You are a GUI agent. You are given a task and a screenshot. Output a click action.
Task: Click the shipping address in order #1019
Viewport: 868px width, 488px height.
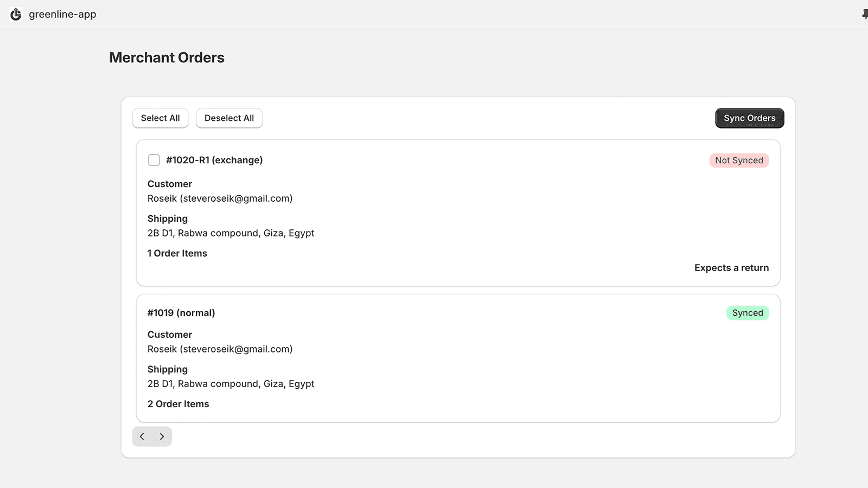click(231, 384)
